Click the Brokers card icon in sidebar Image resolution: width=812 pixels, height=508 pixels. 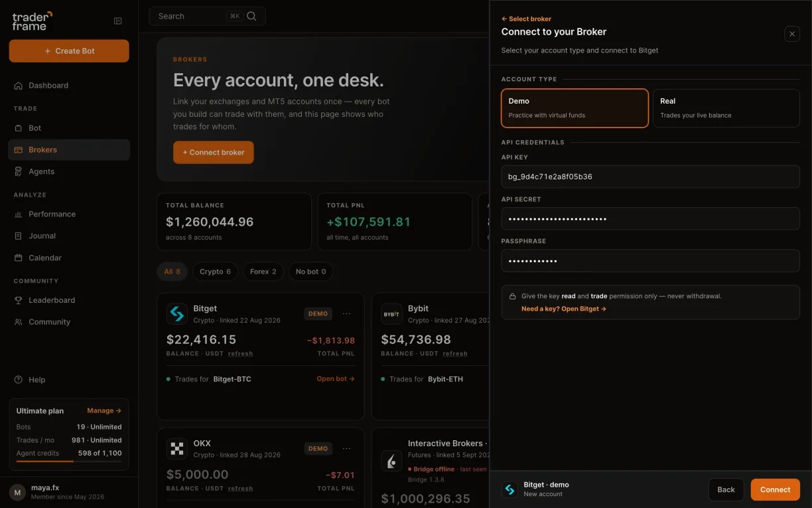coord(19,150)
